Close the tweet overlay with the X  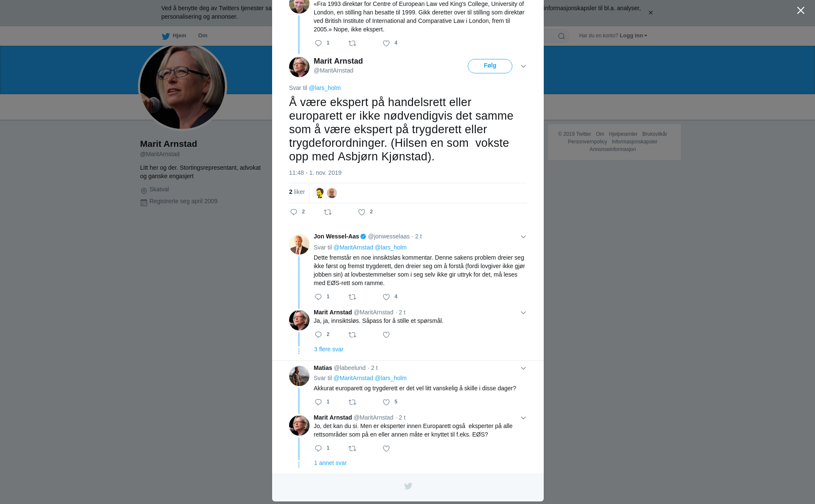tap(801, 11)
